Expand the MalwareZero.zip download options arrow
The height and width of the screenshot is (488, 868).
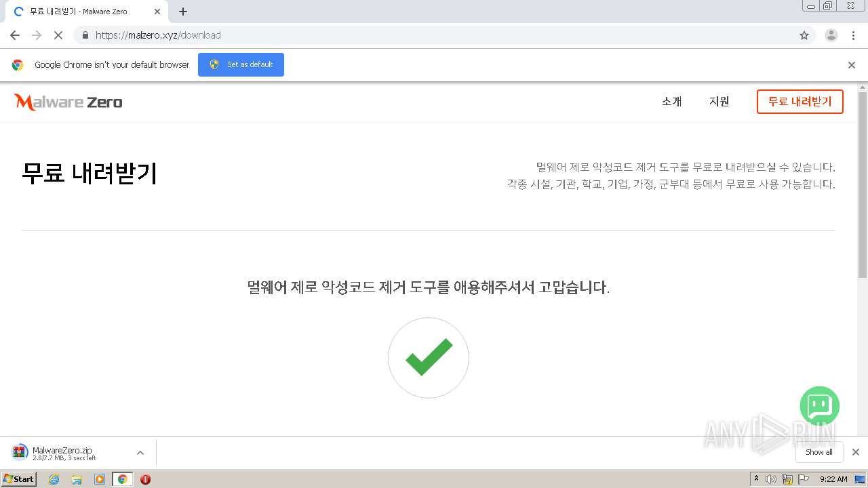click(x=140, y=453)
